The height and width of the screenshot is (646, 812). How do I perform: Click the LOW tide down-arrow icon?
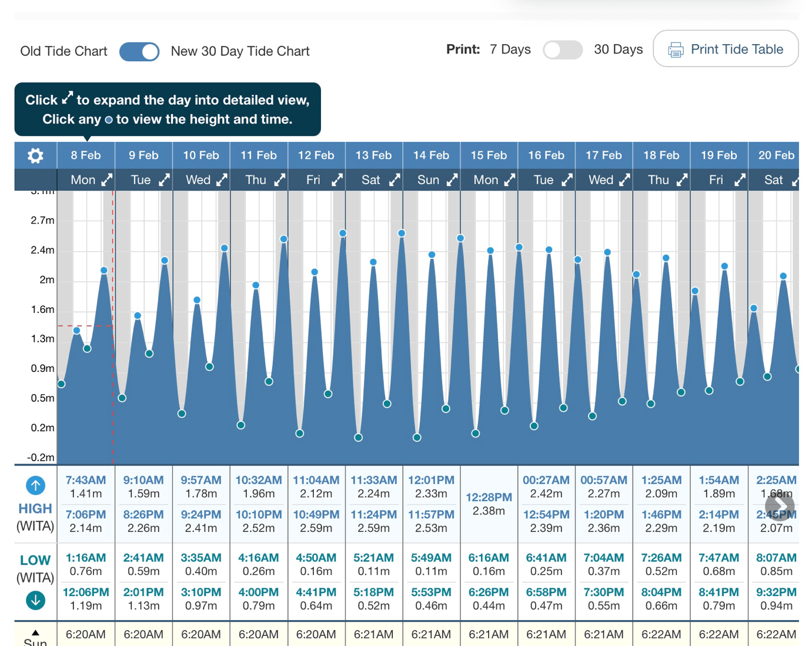[35, 600]
